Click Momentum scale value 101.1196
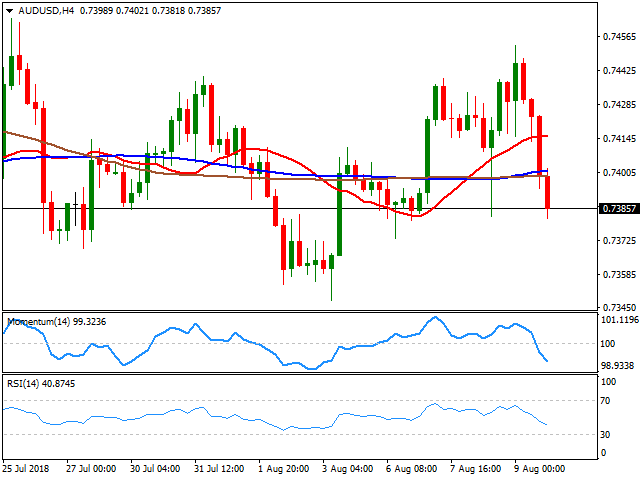 tap(620, 320)
